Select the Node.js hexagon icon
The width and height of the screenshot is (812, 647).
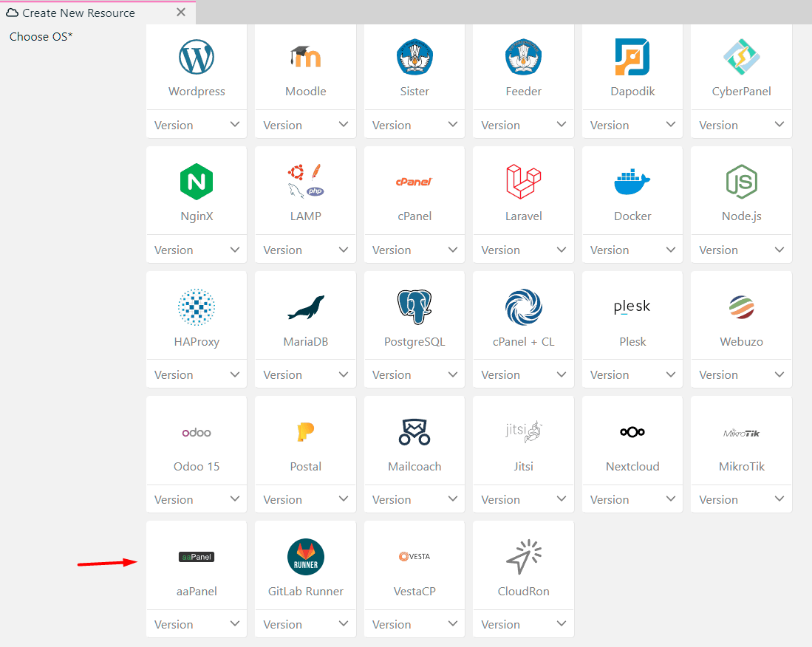click(x=741, y=182)
